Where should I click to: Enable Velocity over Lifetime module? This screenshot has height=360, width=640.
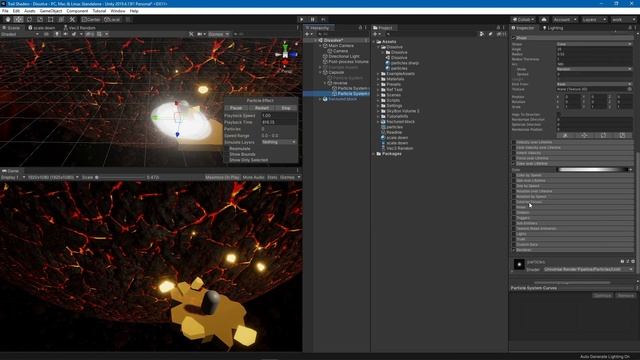tap(514, 142)
